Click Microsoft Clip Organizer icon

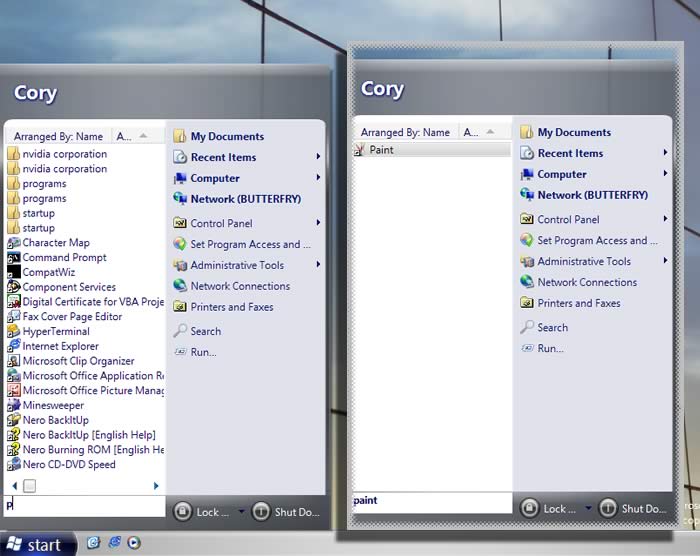(x=14, y=360)
